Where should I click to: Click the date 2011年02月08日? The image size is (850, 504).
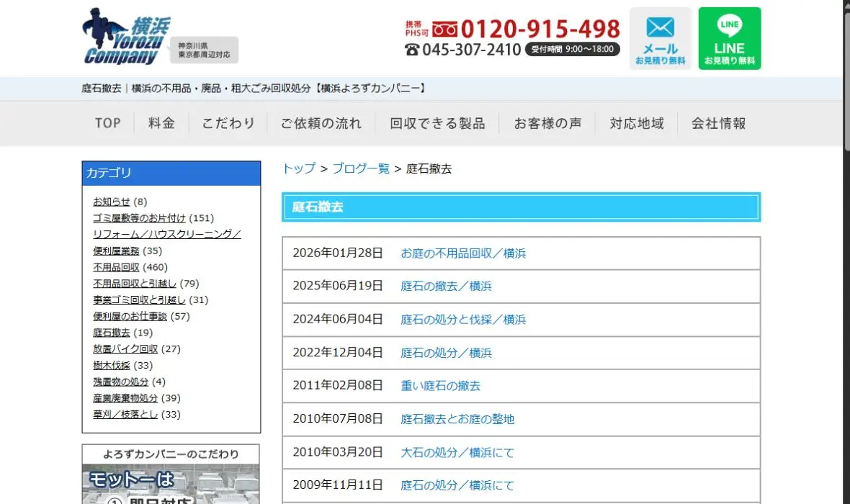coord(338,385)
